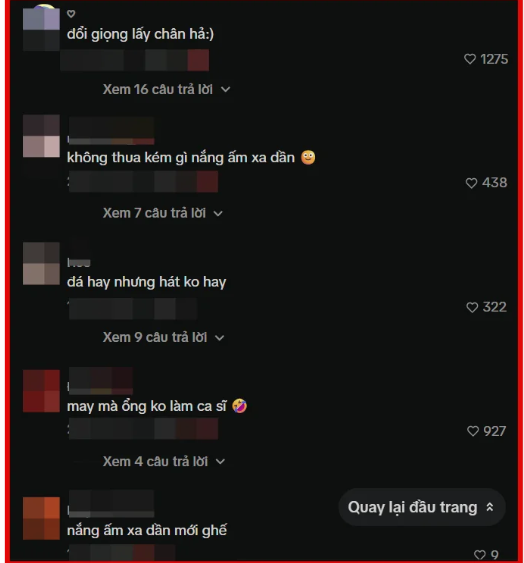This screenshot has width=524, height=563.
Task: Click the double-chevron icon in Quay lại đầu trang
Action: click(x=489, y=507)
